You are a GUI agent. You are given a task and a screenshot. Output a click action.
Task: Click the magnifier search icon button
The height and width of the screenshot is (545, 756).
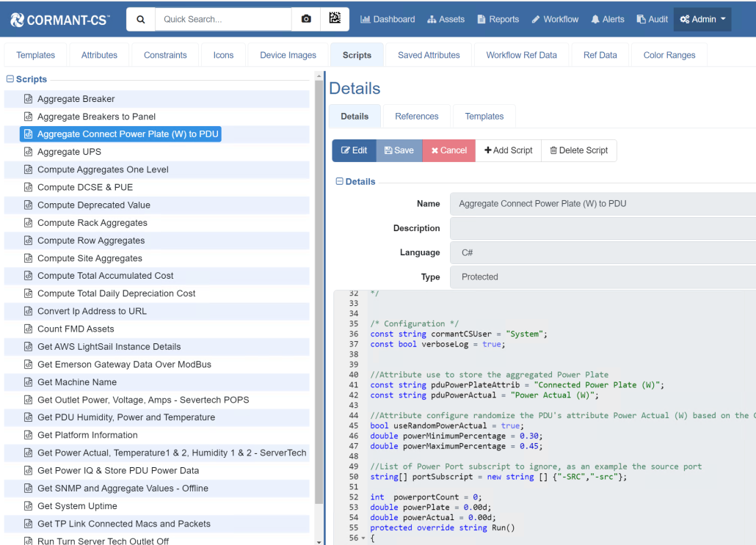click(x=141, y=19)
